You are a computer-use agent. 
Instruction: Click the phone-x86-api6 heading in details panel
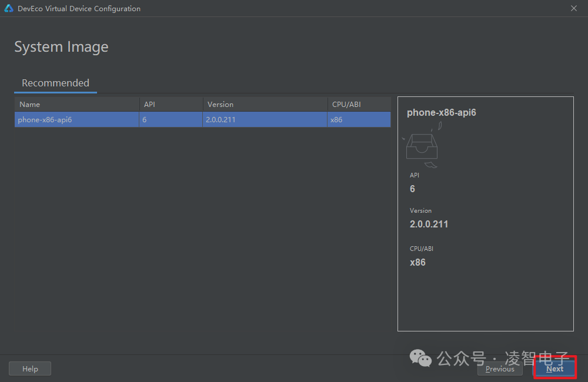(x=442, y=112)
